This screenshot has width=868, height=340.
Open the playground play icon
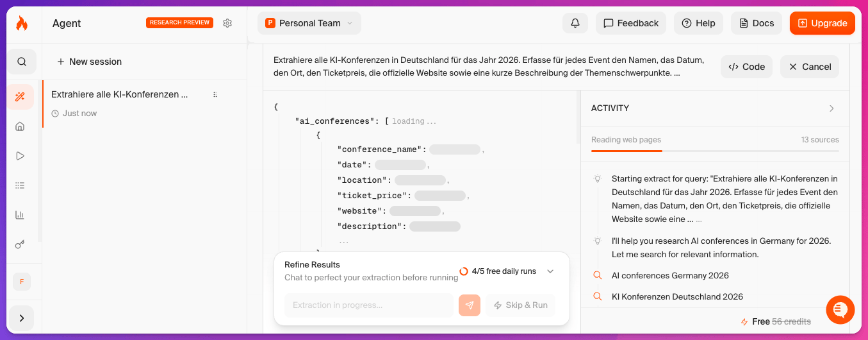click(20, 156)
